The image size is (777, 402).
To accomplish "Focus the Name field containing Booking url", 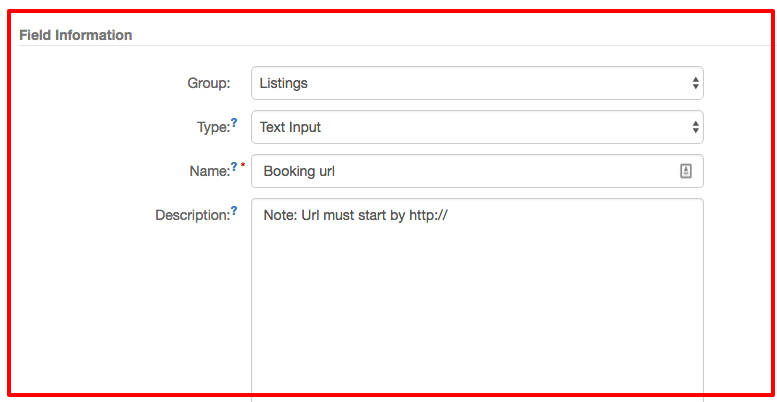I will click(x=460, y=171).
